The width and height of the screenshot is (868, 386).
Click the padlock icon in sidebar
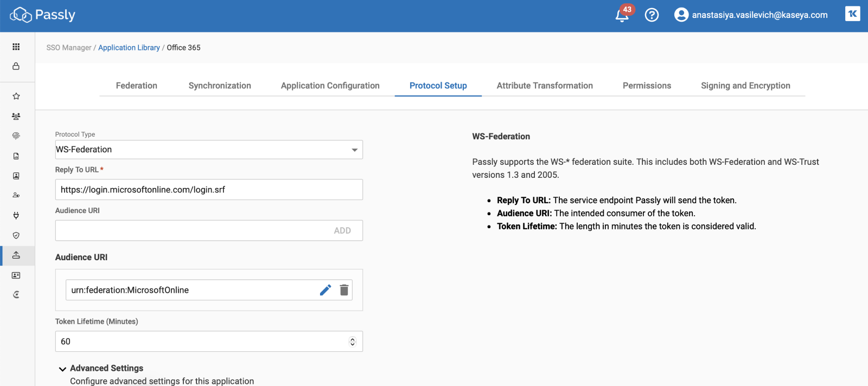(x=16, y=66)
